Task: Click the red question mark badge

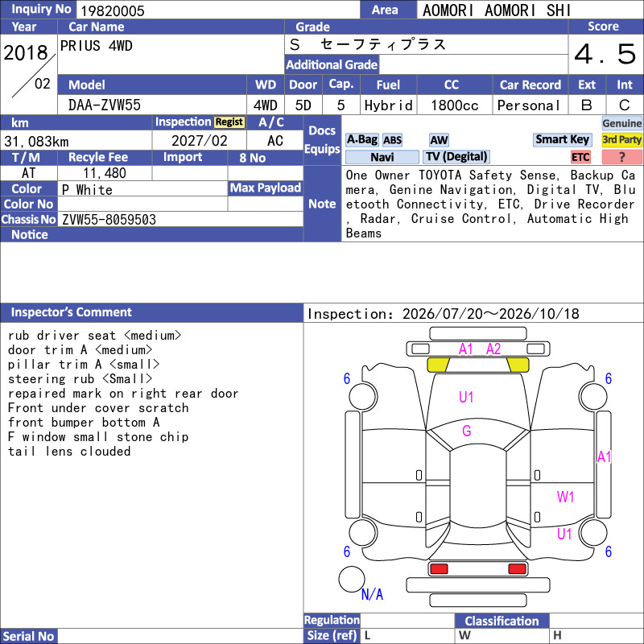Action: click(x=621, y=157)
